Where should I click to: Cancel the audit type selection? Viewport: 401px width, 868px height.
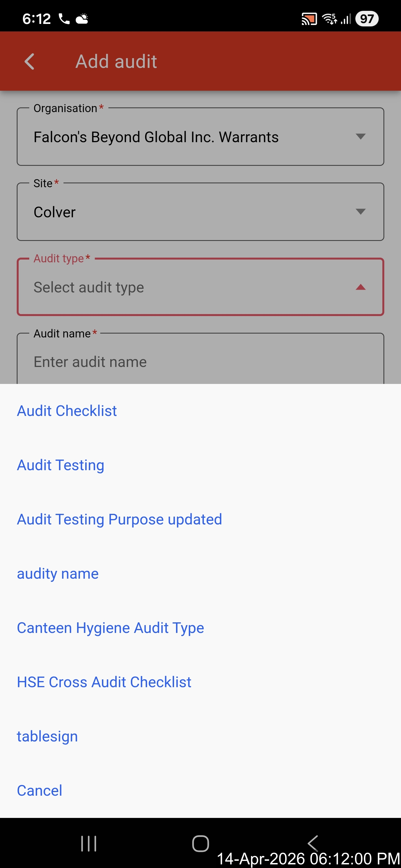click(40, 790)
